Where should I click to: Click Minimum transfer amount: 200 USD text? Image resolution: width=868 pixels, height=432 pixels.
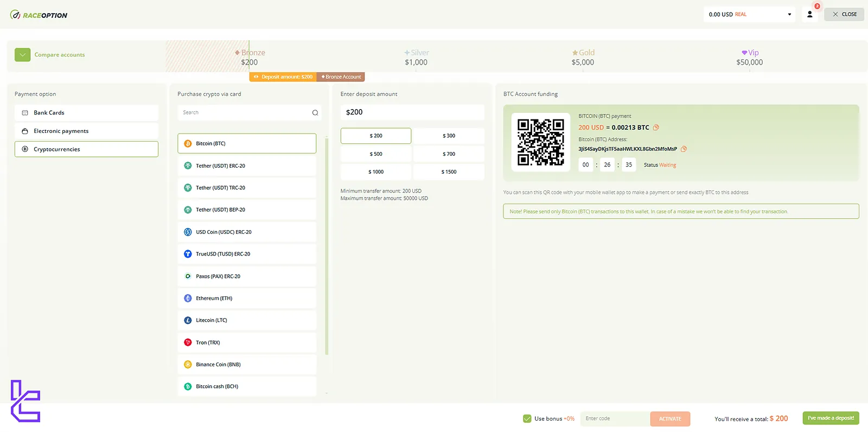pyautogui.click(x=381, y=191)
